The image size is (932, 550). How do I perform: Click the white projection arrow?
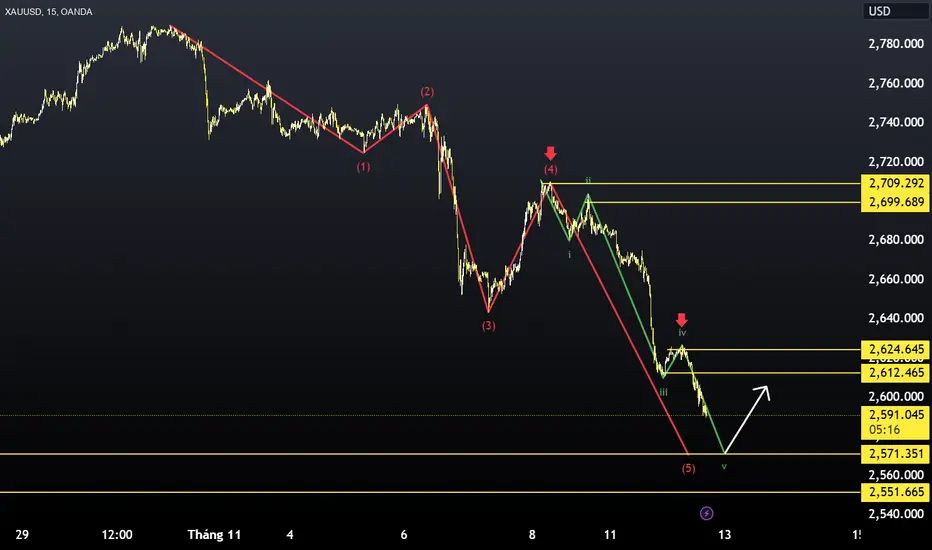click(748, 419)
